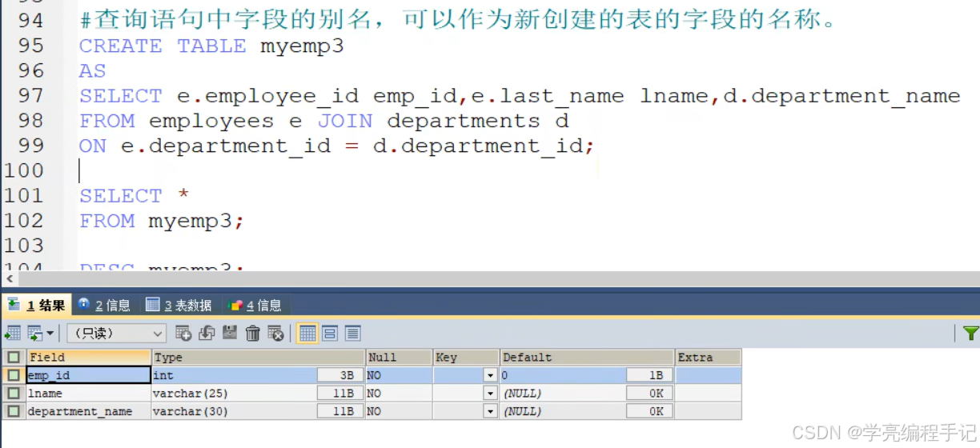Click the Default column header
Image resolution: width=980 pixels, height=448 pixels.
coord(587,358)
